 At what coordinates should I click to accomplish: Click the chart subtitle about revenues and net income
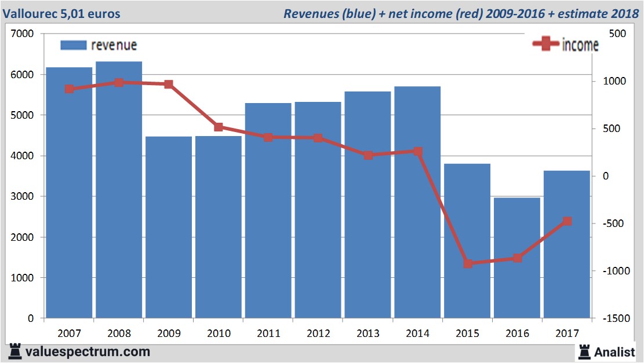[x=461, y=13]
